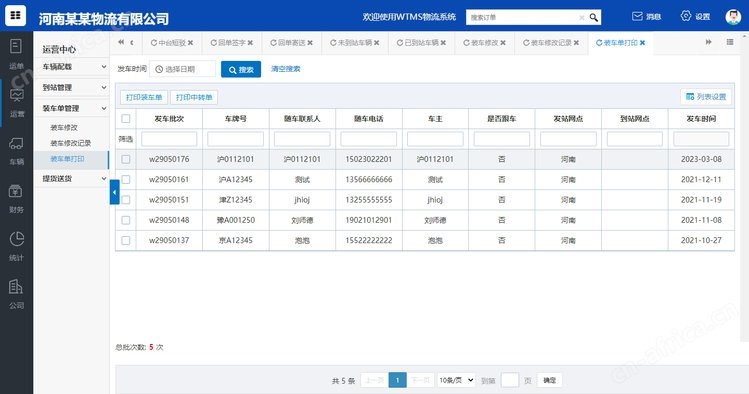Click the 车牌号 filter input

pyautogui.click(x=235, y=139)
